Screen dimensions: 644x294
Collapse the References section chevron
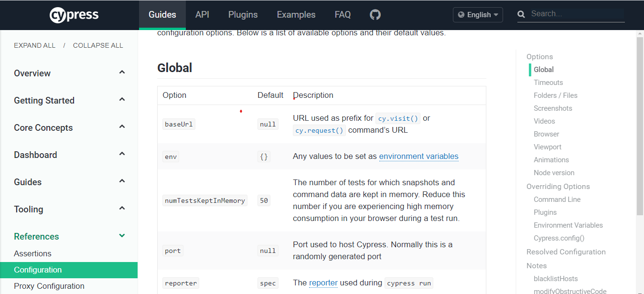(122, 236)
